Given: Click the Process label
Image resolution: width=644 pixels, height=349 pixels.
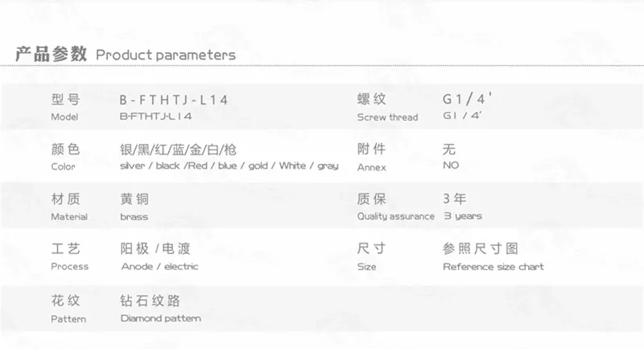Looking at the screenshot, I should coord(69,266).
